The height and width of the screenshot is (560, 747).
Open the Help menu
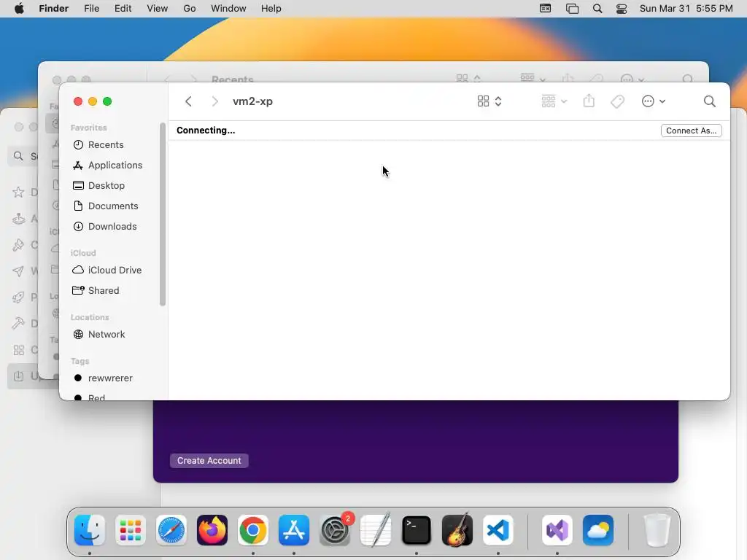(x=271, y=9)
